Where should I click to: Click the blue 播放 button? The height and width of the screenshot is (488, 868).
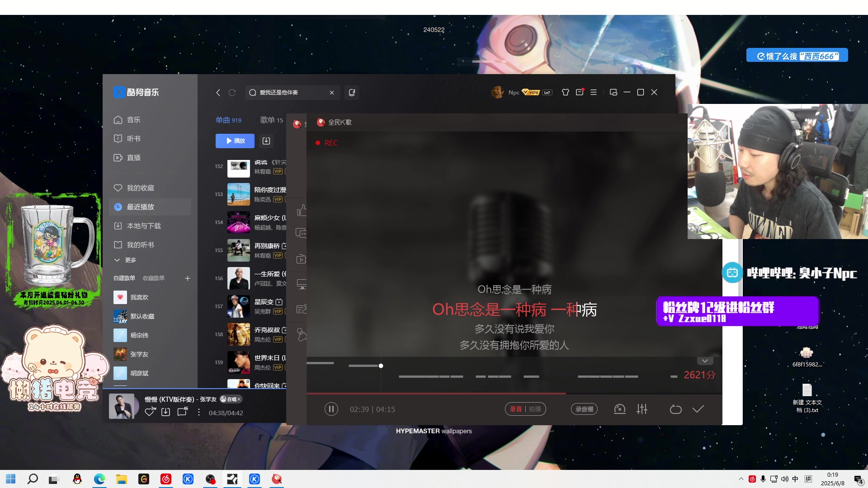coord(235,141)
